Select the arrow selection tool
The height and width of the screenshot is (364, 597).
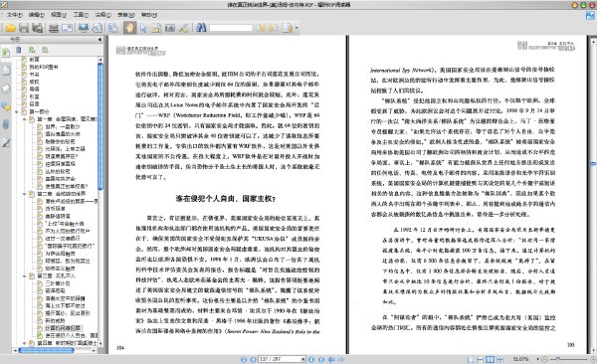(143, 28)
